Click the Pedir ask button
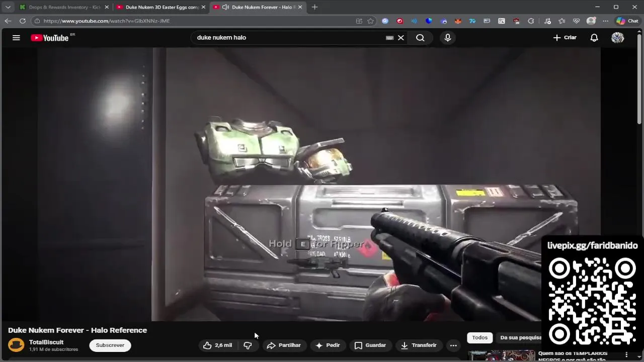Screen dimensions: 644x362 pyautogui.click(x=328, y=345)
